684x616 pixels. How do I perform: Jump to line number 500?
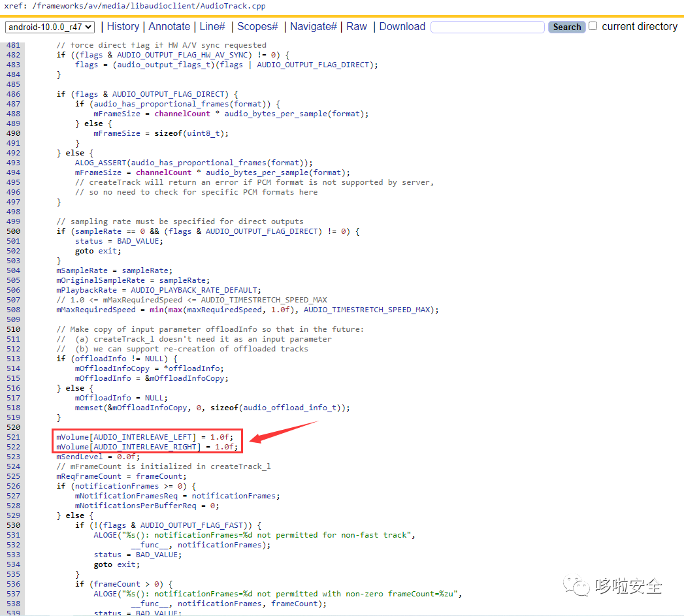click(x=13, y=231)
